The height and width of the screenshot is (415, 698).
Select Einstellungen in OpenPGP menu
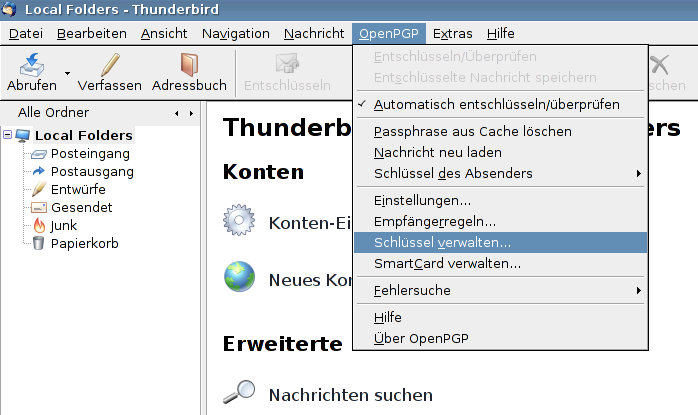click(x=422, y=200)
